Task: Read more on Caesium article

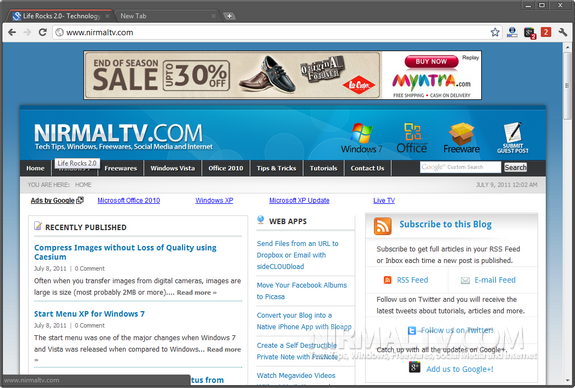Action: point(197,293)
